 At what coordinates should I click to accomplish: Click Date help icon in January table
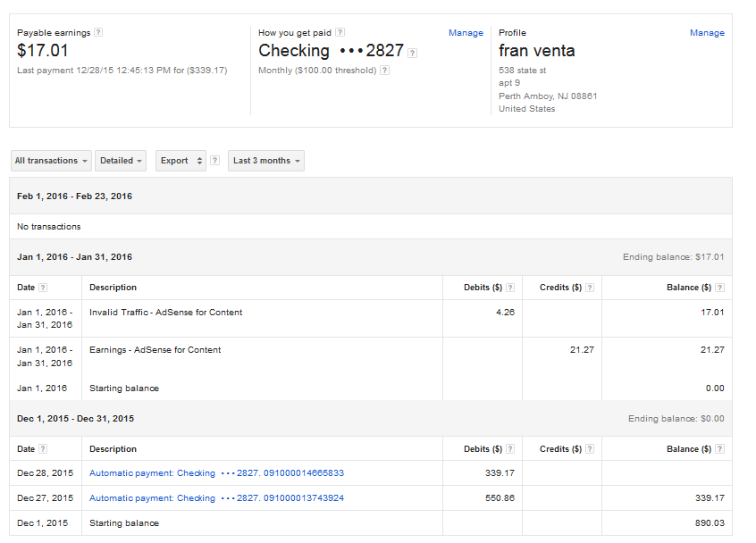pos(43,288)
